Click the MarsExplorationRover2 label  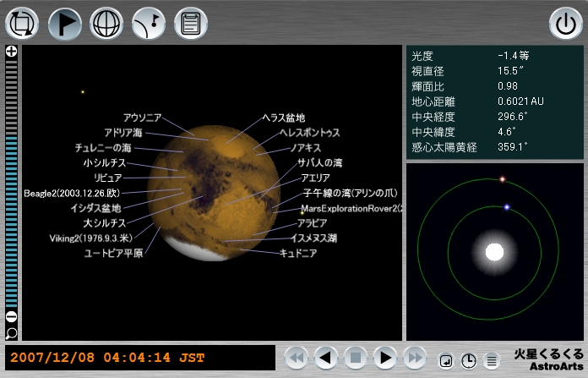351,209
